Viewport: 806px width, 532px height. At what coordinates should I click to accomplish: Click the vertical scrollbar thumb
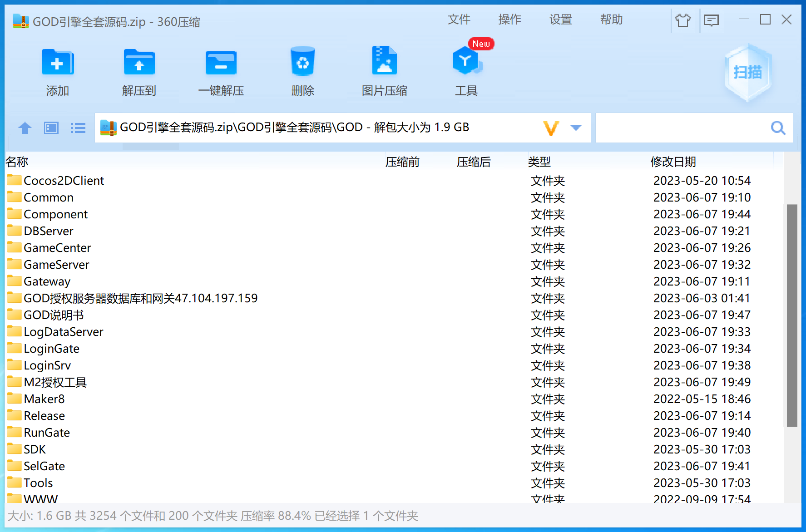click(x=792, y=315)
